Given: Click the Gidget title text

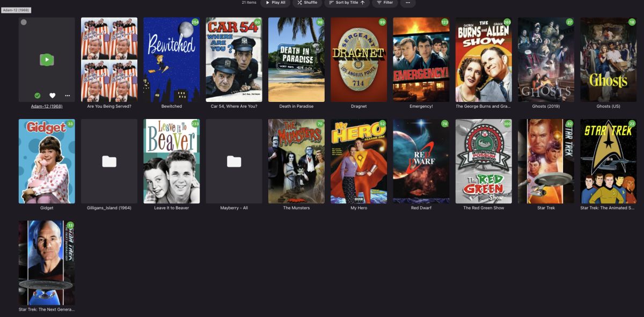Looking at the screenshot, I should [47, 208].
